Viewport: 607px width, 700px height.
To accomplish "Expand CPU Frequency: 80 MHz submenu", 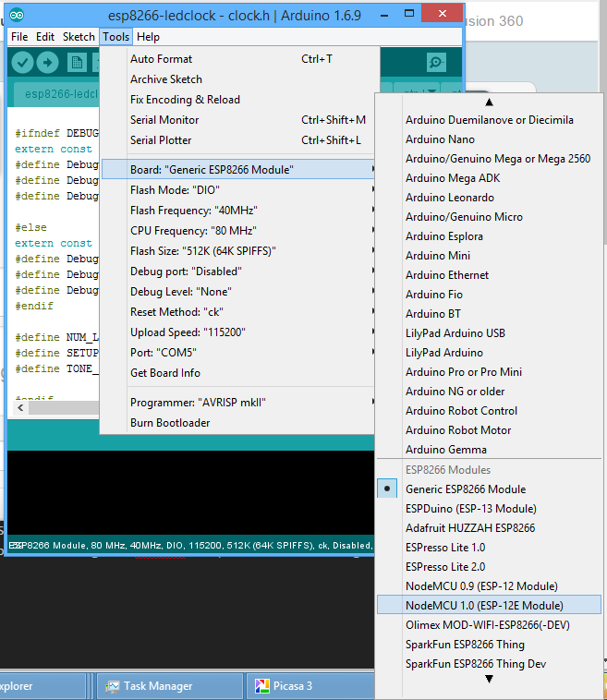I will click(238, 231).
